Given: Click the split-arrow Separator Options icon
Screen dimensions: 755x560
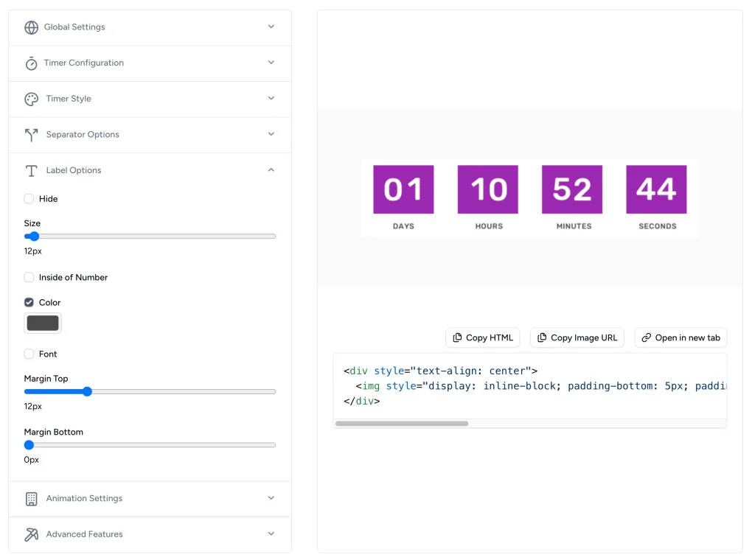Looking at the screenshot, I should [x=31, y=135].
